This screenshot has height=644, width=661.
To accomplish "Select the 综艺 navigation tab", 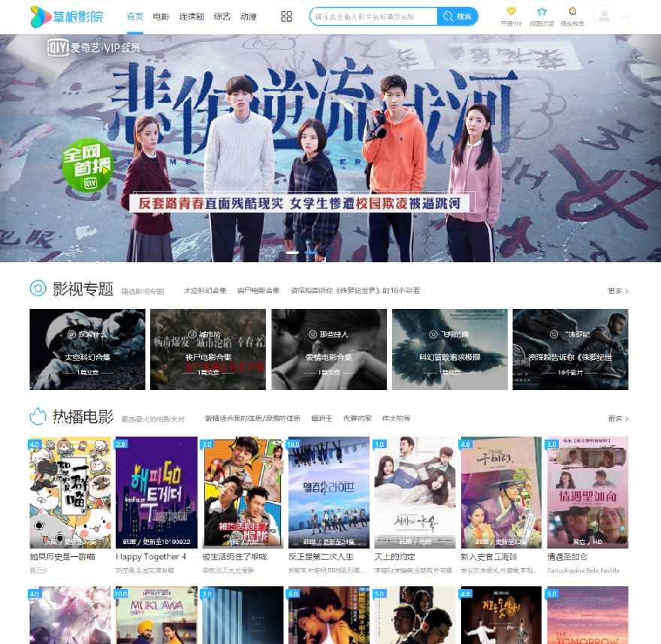I will (222, 17).
